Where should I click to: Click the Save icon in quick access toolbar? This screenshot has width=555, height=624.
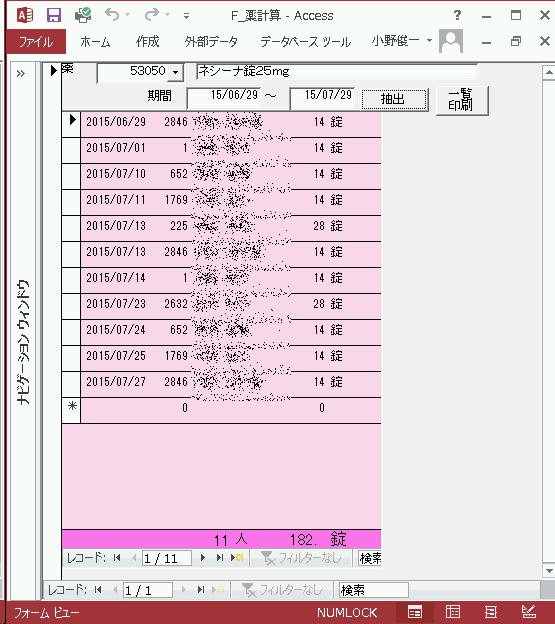[54, 16]
